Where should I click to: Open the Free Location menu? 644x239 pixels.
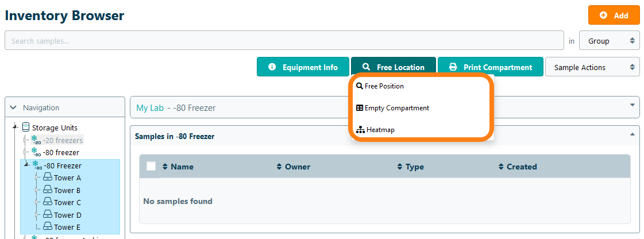click(394, 67)
